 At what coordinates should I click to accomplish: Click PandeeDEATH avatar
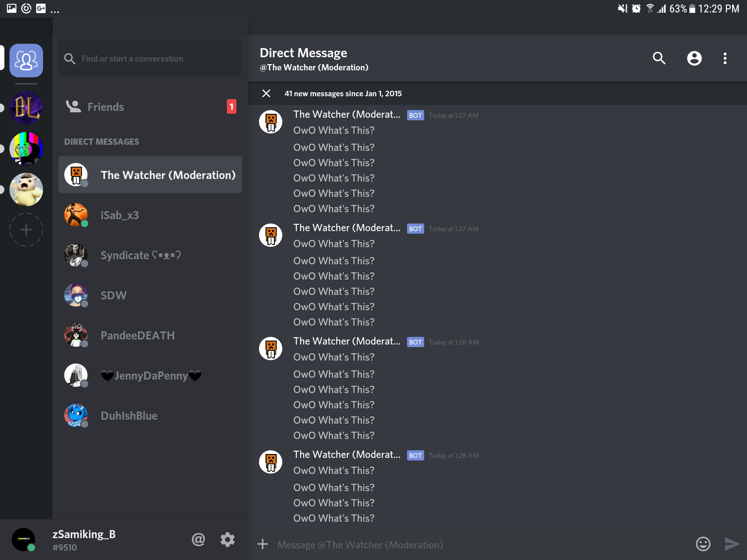(76, 335)
